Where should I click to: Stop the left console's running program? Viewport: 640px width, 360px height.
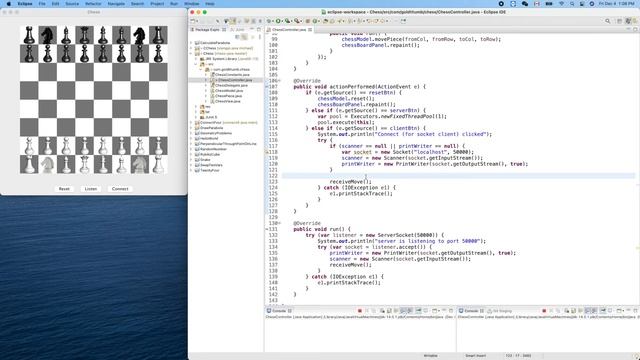[x=360, y=311]
